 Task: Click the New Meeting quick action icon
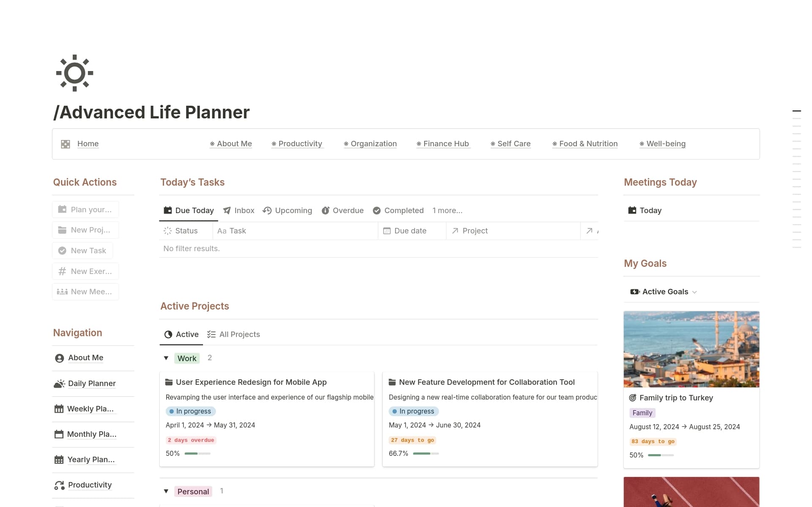[x=62, y=291]
